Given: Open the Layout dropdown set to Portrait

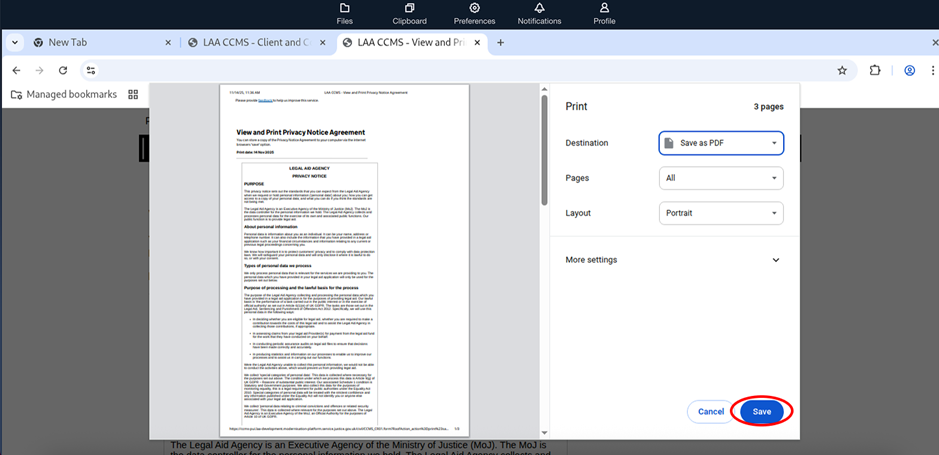Looking at the screenshot, I should [x=720, y=213].
